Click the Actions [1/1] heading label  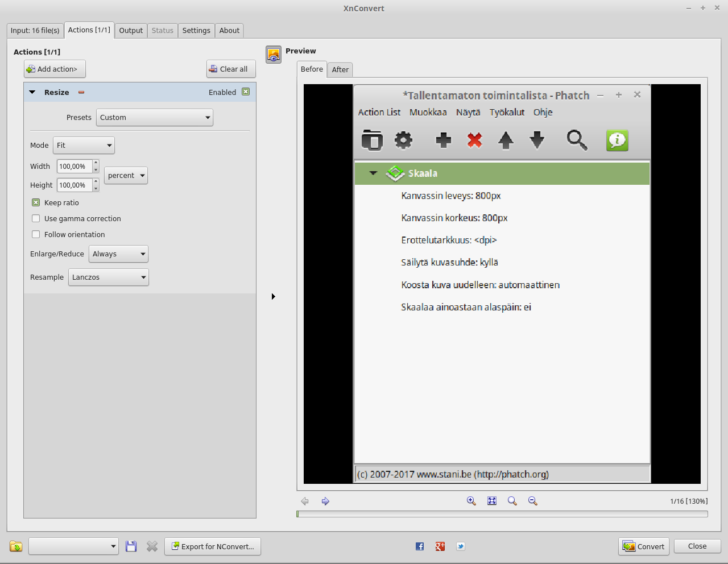37,52
